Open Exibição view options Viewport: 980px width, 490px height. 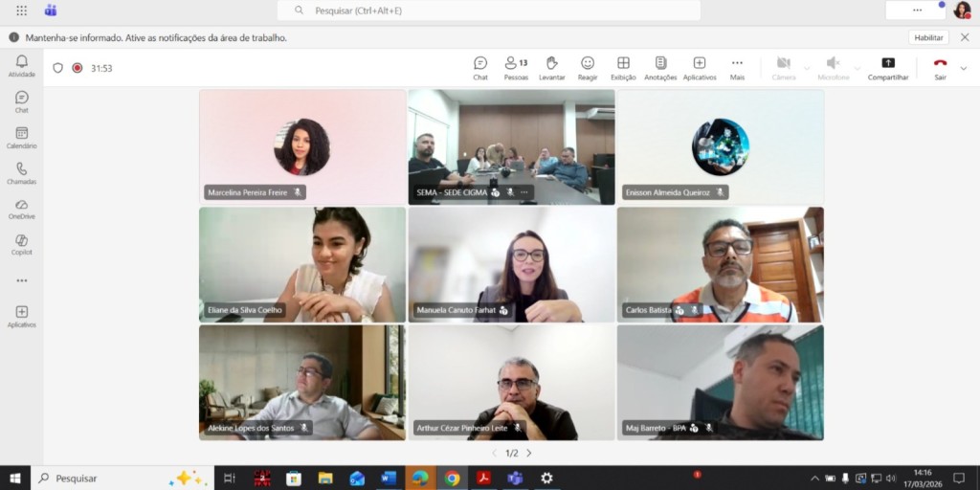point(623,68)
